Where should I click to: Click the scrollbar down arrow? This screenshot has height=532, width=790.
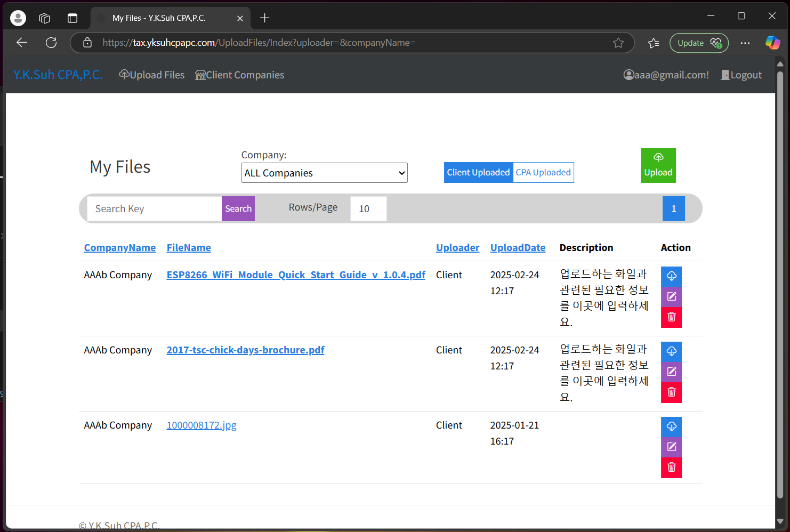tap(780, 521)
